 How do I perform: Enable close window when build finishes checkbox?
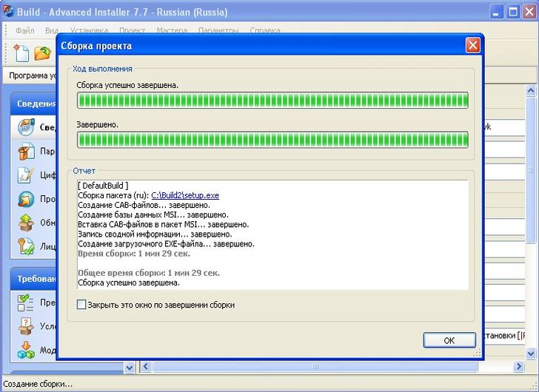coord(81,305)
